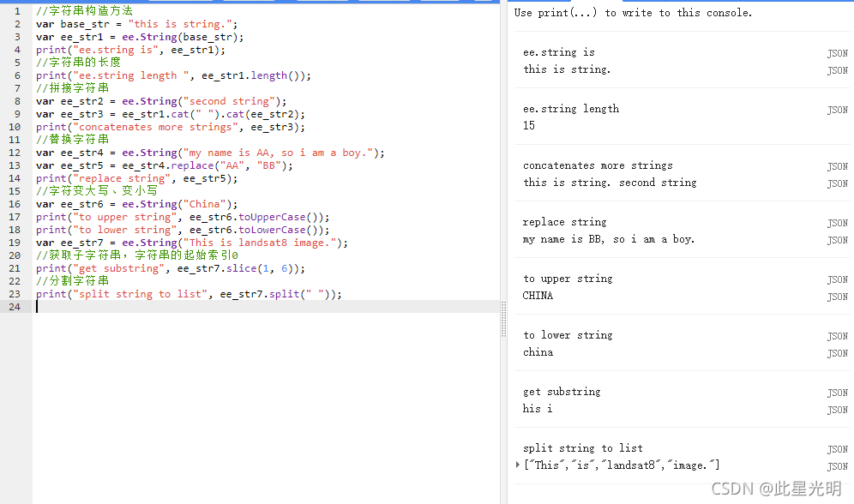The width and height of the screenshot is (854, 504).
Task: Click the console label 'split string to list'
Action: click(x=583, y=448)
